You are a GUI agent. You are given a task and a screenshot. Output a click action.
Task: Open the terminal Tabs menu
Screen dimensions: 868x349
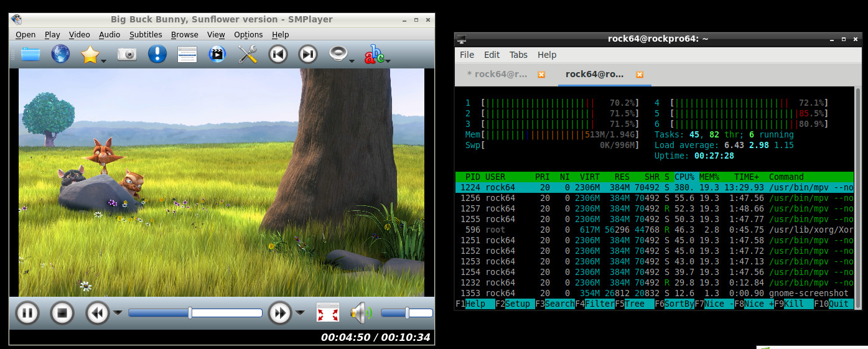coord(518,55)
